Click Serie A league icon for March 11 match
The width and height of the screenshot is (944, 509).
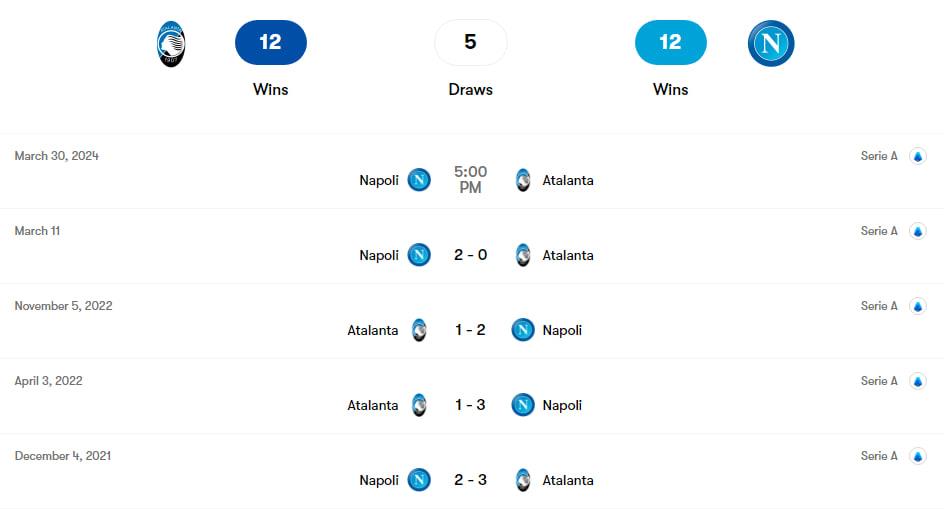(917, 231)
